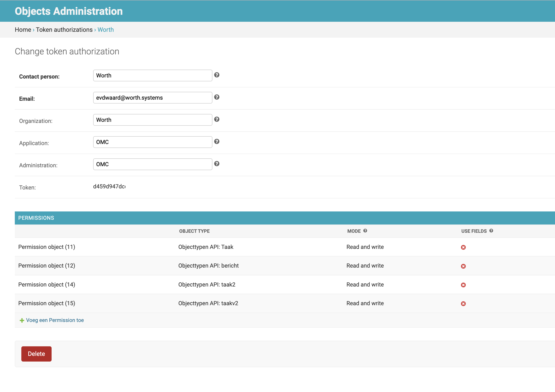Select Permission object (14) row

click(x=47, y=285)
